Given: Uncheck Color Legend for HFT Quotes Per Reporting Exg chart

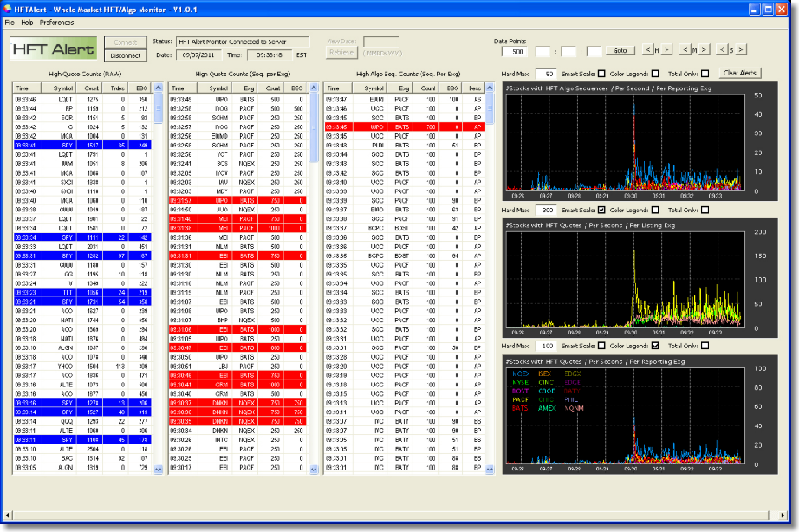Looking at the screenshot, I should pos(655,346).
